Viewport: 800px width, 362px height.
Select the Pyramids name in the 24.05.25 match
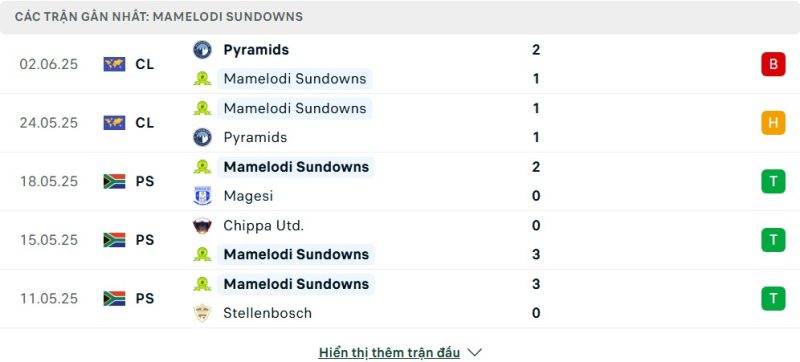pyautogui.click(x=255, y=138)
